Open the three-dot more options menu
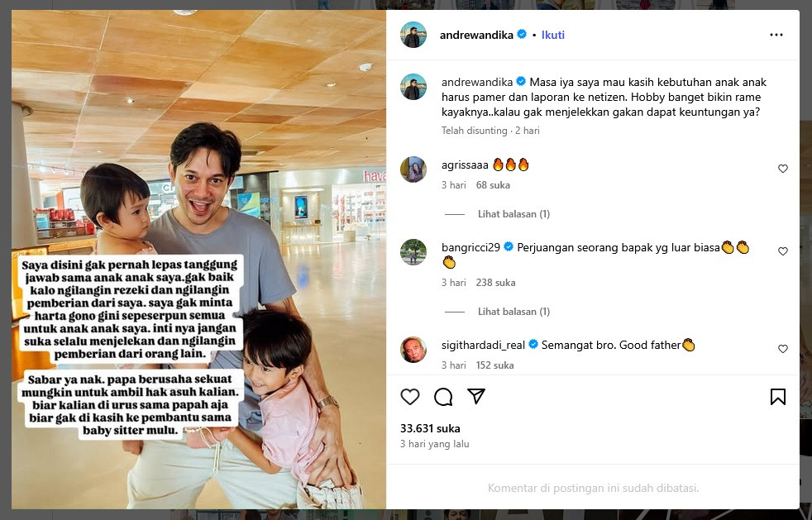Screen dimensions: 812x520 point(776,35)
